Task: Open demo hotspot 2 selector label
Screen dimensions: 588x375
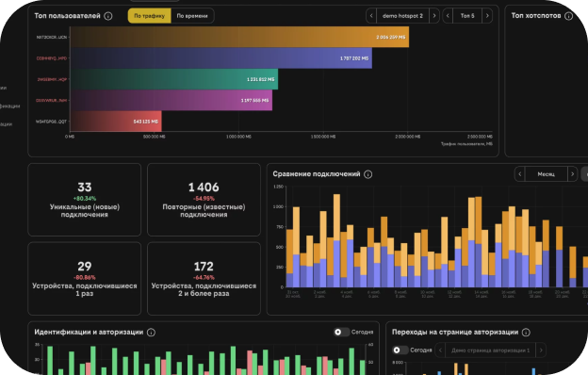Action: point(402,16)
